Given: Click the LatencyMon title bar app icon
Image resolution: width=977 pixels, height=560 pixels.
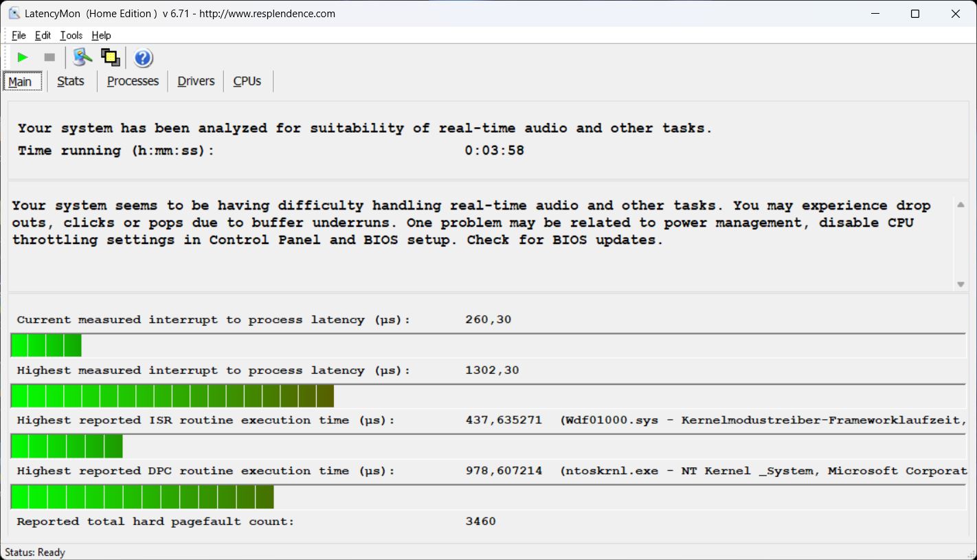Looking at the screenshot, I should [14, 14].
